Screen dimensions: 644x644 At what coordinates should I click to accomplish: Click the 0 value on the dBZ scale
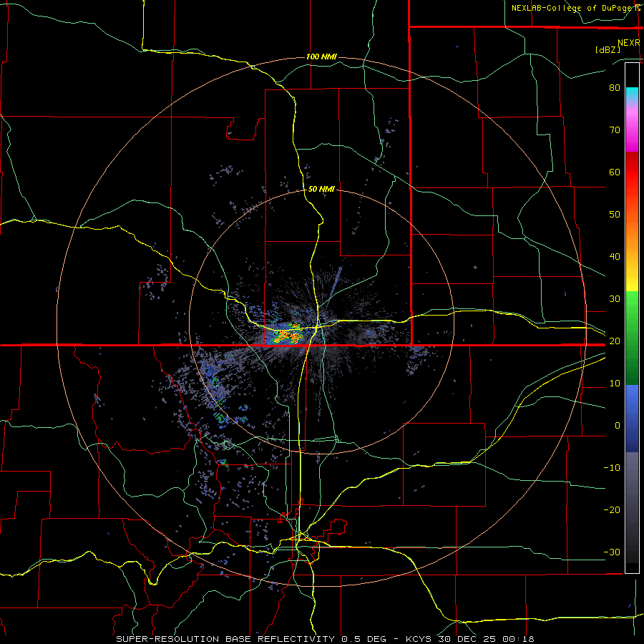pos(618,426)
